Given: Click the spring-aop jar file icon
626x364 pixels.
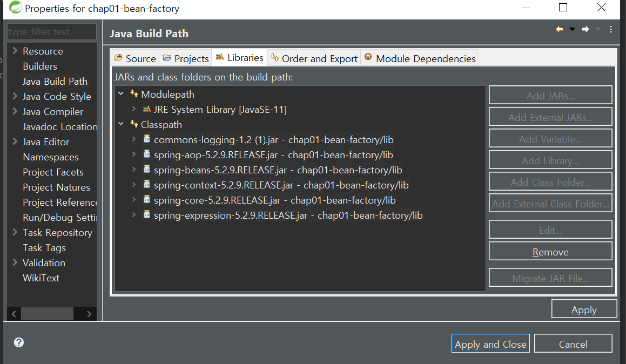Looking at the screenshot, I should pyautogui.click(x=147, y=154).
